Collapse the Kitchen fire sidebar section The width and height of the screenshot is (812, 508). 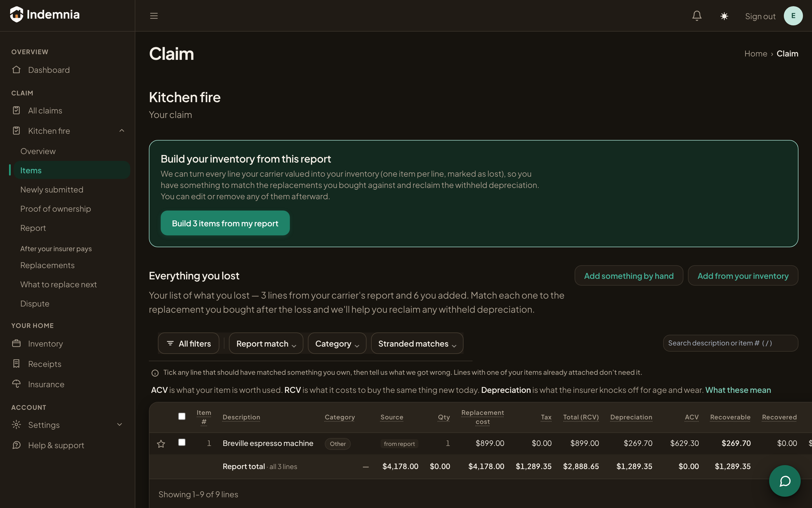(x=122, y=130)
